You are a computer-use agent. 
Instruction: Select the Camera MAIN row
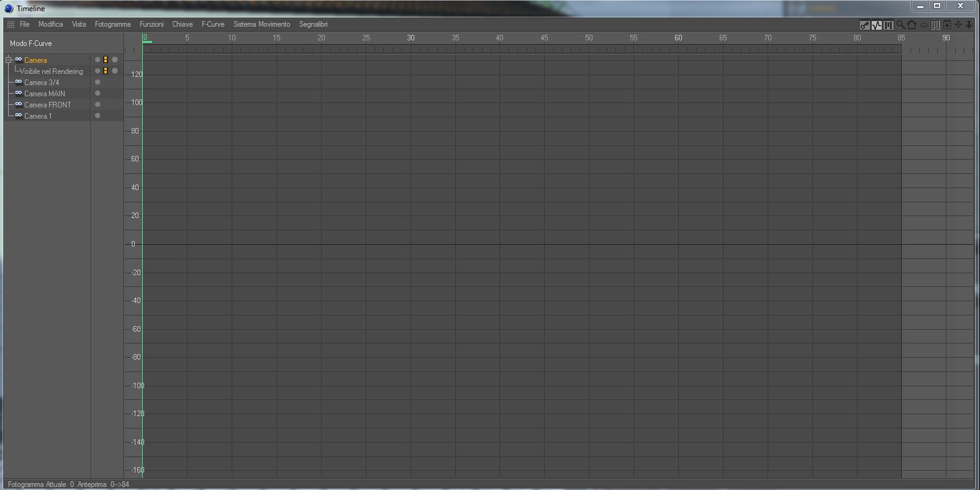[45, 94]
